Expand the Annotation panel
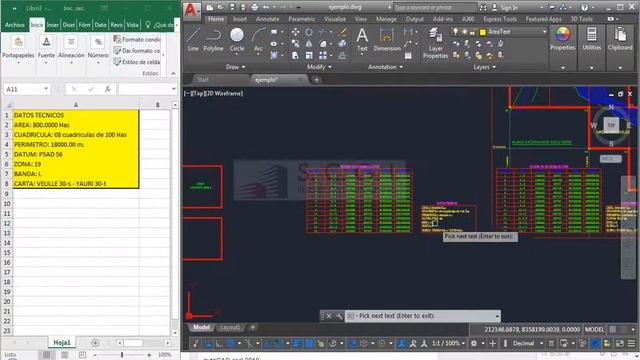640x360 pixels. tap(385, 67)
